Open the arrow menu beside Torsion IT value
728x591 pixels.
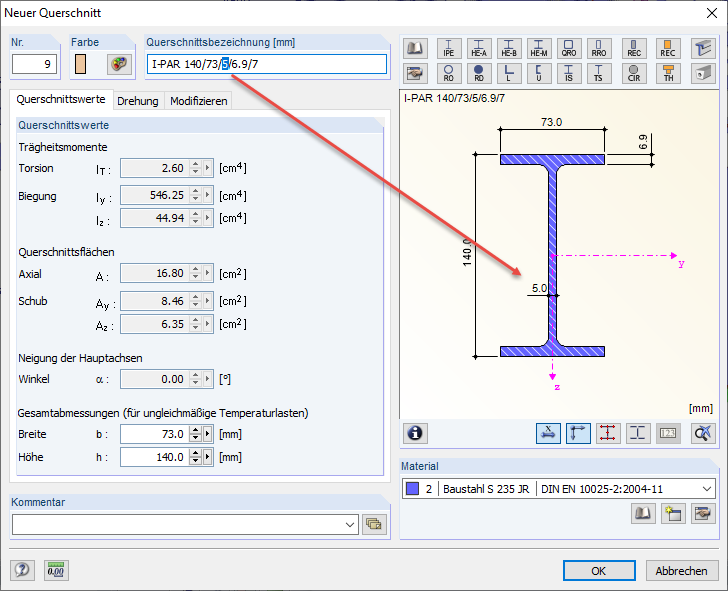click(208, 168)
